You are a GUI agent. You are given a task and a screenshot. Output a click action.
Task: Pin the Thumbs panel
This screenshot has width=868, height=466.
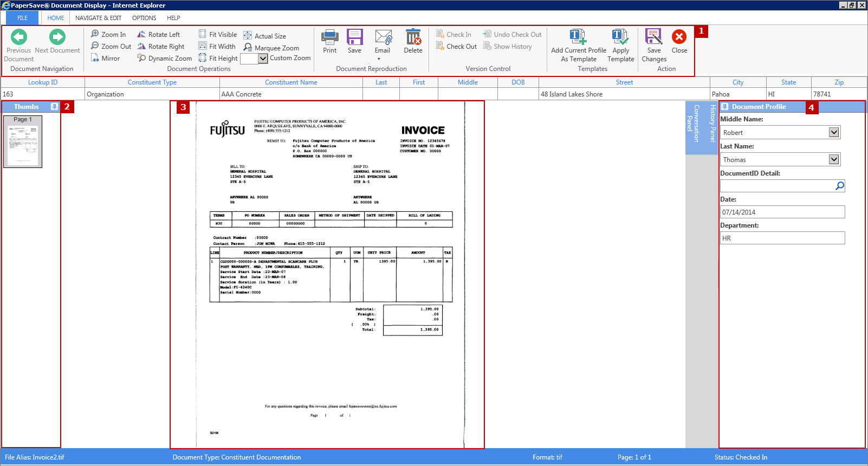[x=54, y=107]
